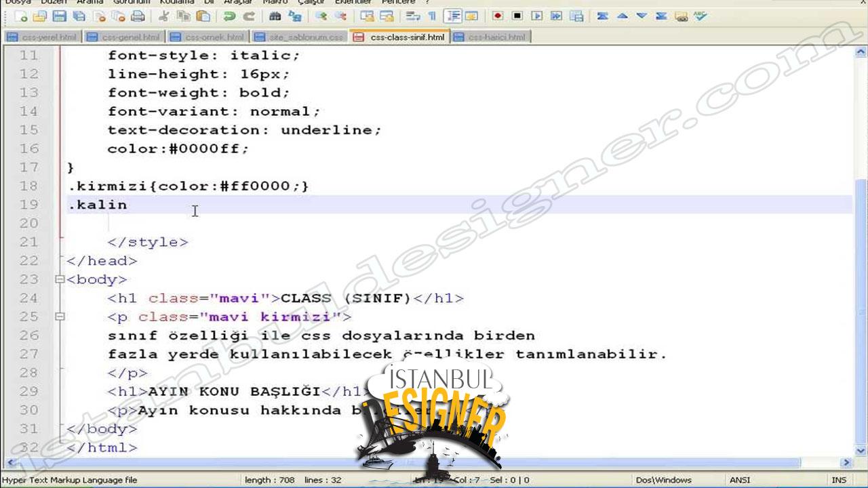
Task: Play back the recorded macro
Action: 537,16
